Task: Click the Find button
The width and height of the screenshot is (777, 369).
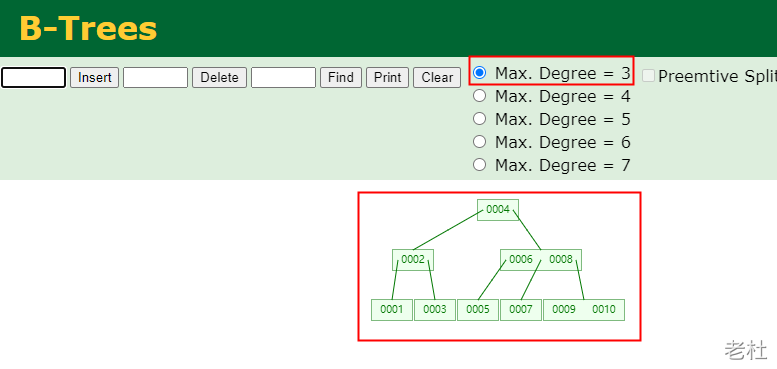Action: (340, 78)
